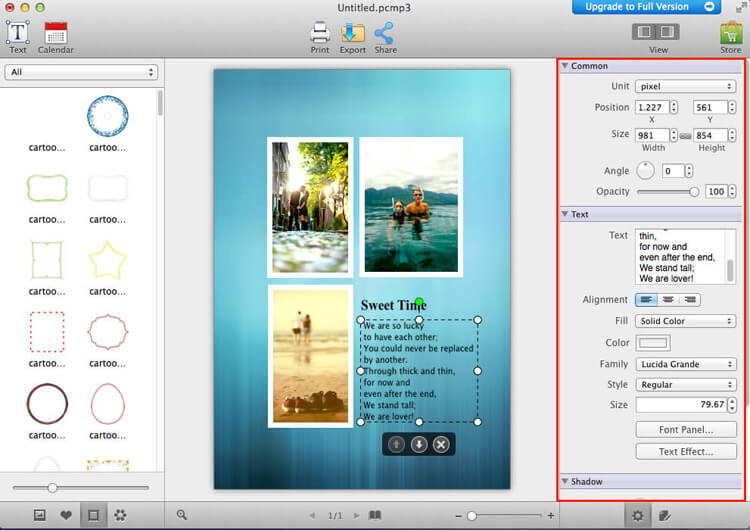Choose the pink egg-shaped frame
The image size is (750, 530).
tap(108, 404)
